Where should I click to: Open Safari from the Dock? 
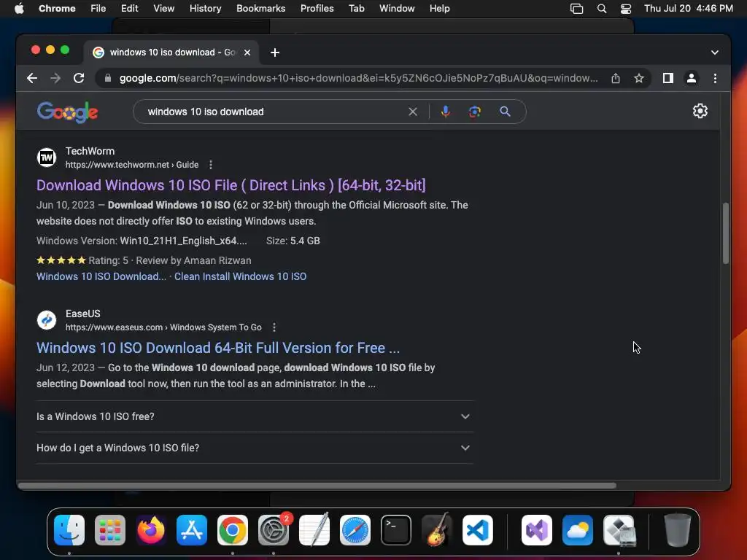[x=355, y=530]
